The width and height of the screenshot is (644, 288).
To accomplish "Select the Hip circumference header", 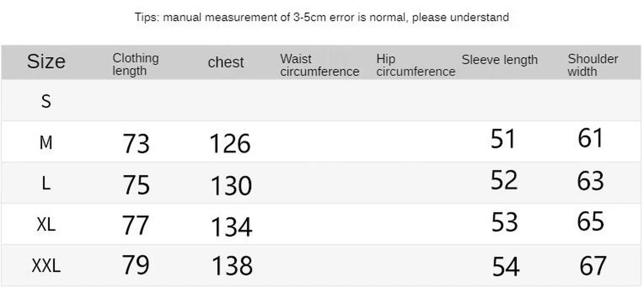I will click(x=416, y=65).
